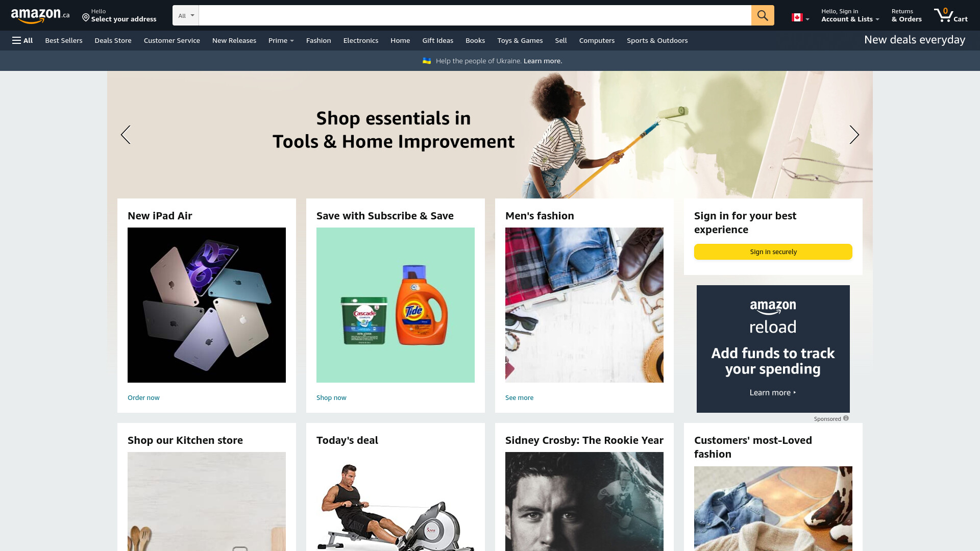980x551 pixels.
Task: Click the Canadian flag language icon
Action: [800, 18]
